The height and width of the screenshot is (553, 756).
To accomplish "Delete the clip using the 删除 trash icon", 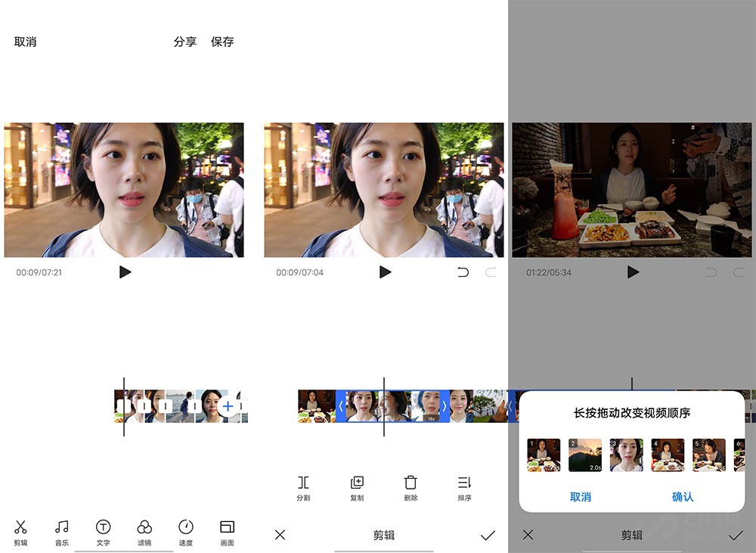I will 411,486.
